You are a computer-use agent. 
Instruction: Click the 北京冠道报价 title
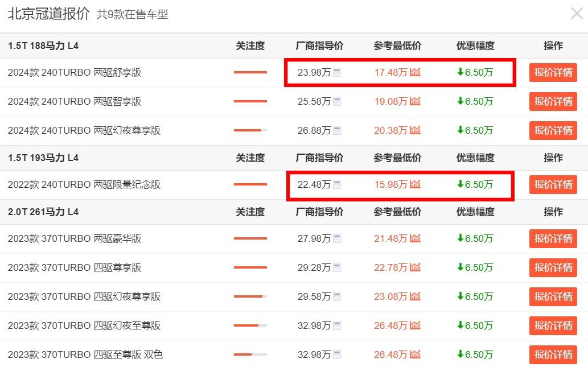[49, 14]
